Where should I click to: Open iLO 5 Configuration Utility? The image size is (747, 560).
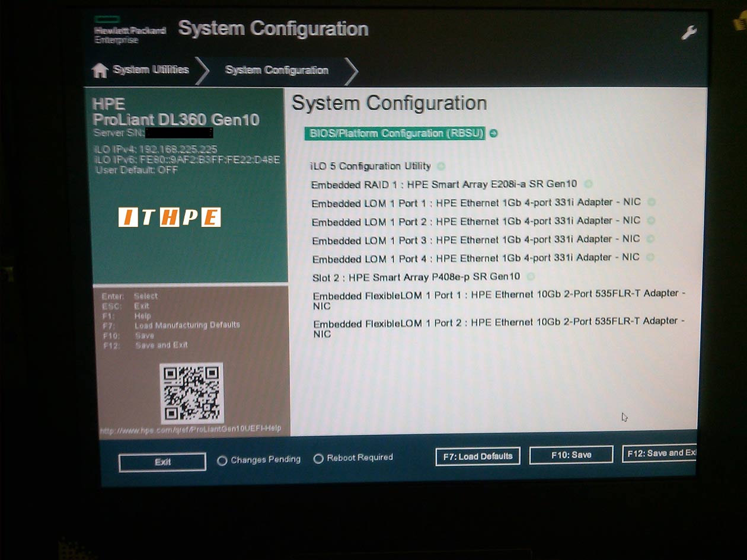[x=371, y=167]
